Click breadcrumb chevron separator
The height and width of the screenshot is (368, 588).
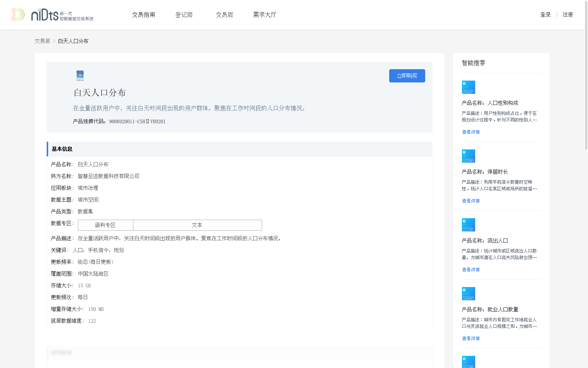(54, 41)
